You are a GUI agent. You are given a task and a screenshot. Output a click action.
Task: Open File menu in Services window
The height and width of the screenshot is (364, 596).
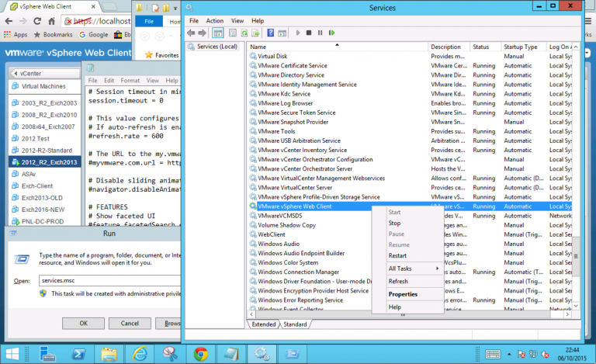coord(194,21)
